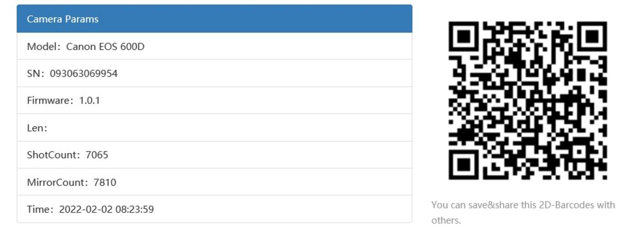Viewport: 644px width, 248px height.
Task: Click the shot count value 7065
Action: pyautogui.click(x=97, y=155)
